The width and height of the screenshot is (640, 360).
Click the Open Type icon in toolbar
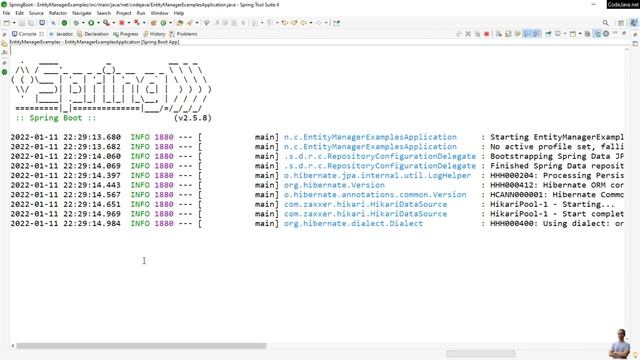pos(180,23)
